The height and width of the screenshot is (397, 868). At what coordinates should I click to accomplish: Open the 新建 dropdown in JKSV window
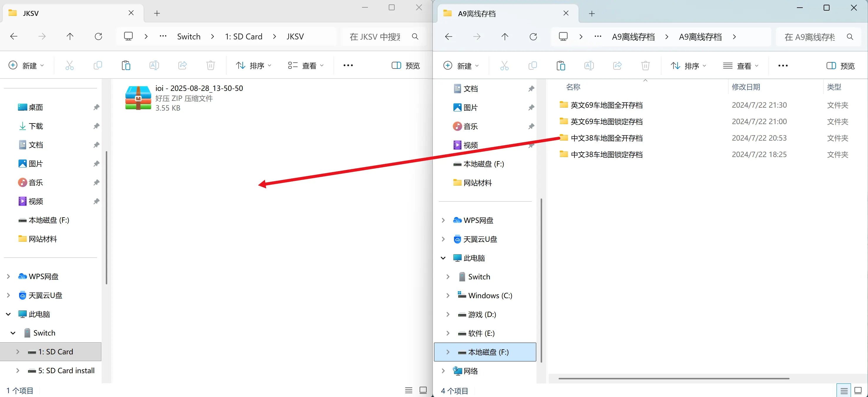26,66
